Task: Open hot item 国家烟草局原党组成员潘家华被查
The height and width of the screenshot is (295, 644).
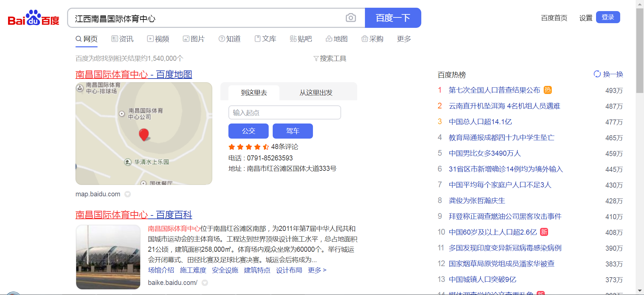Action: click(x=501, y=263)
